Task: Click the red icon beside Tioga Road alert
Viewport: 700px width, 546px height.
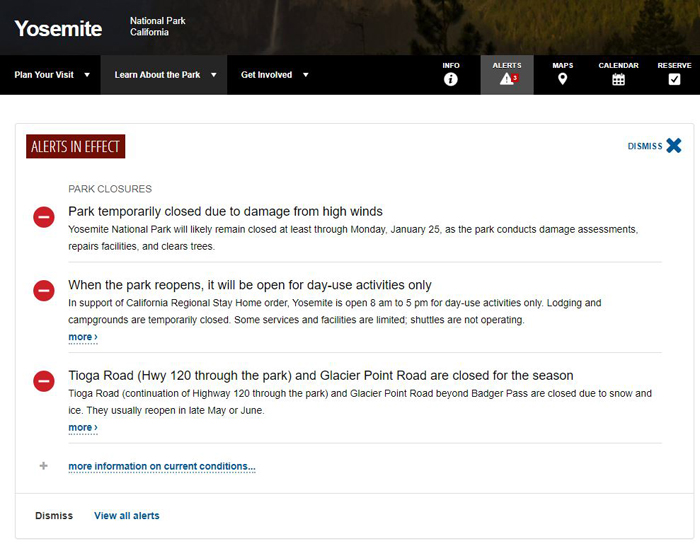Action: (44, 381)
